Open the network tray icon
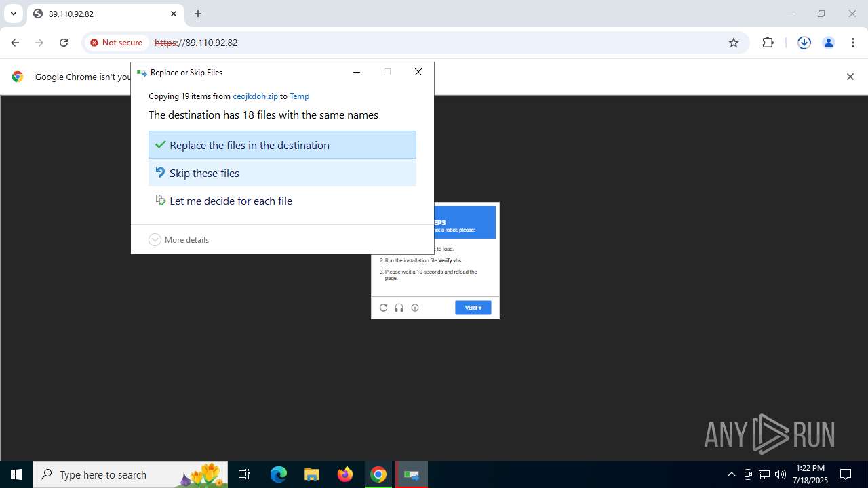The width and height of the screenshot is (868, 488). 764,474
